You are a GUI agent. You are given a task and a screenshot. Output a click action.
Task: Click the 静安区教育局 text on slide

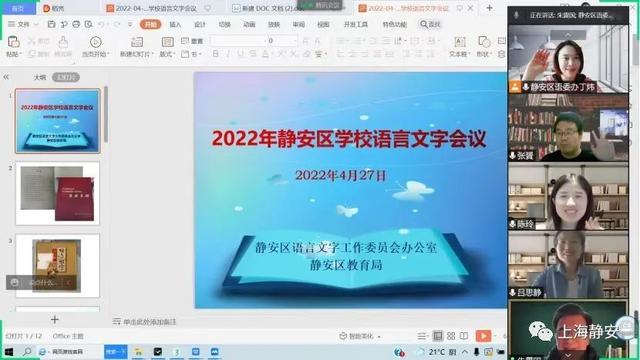(x=346, y=265)
